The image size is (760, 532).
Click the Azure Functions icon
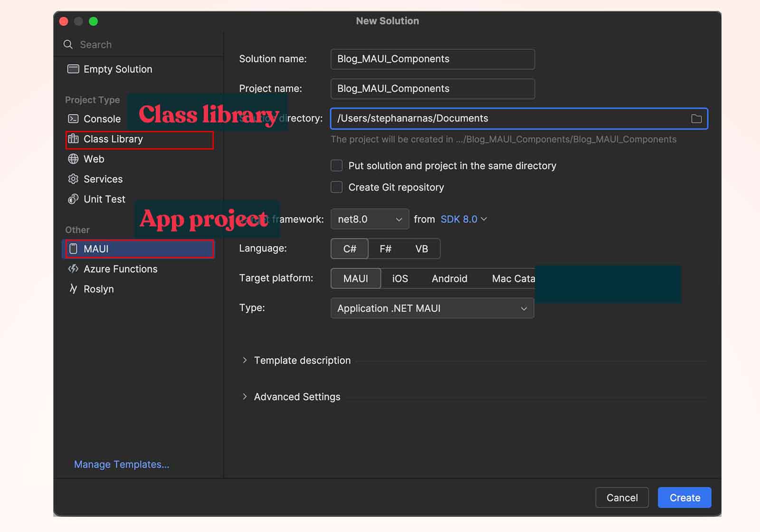point(73,269)
